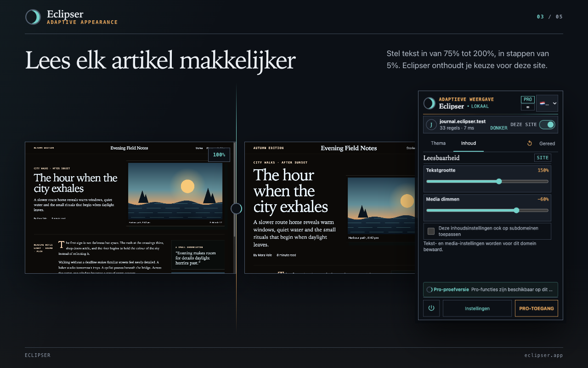This screenshot has width=588, height=368.
Task: Switch to the Thema tab
Action: pos(438,144)
